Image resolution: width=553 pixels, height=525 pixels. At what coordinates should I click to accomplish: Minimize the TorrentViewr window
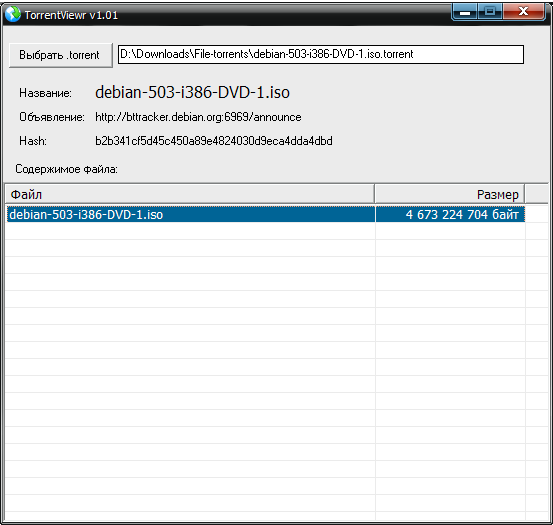click(x=465, y=12)
